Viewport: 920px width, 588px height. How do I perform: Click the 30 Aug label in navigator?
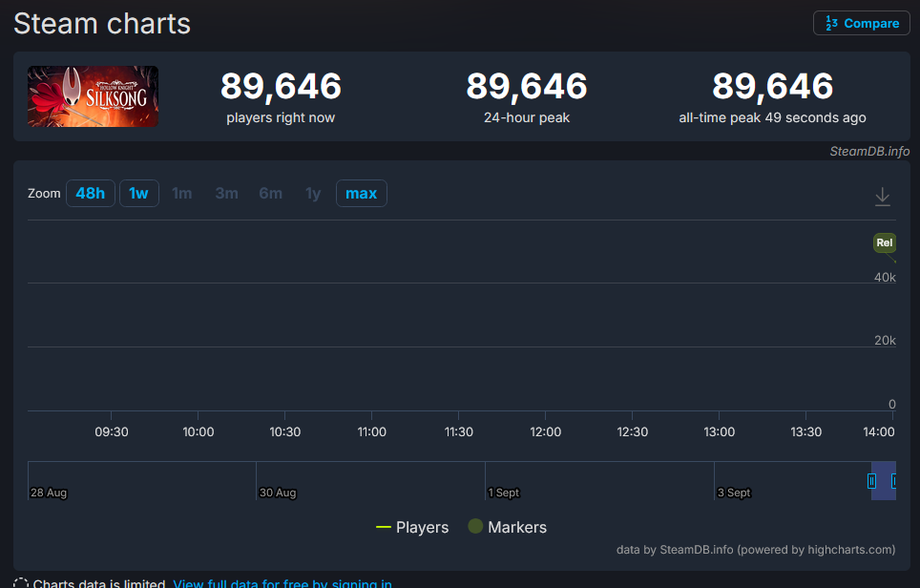coord(278,493)
